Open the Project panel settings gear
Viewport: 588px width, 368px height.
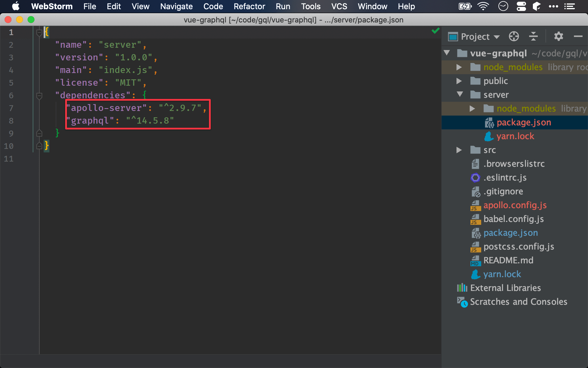point(558,37)
